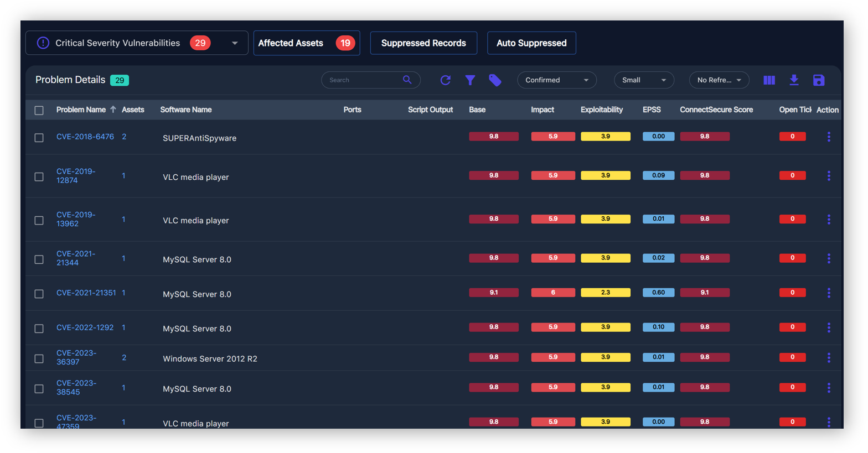Open action menu for CVE-2021-21351 row
This screenshot has height=453, width=868.
829,293
